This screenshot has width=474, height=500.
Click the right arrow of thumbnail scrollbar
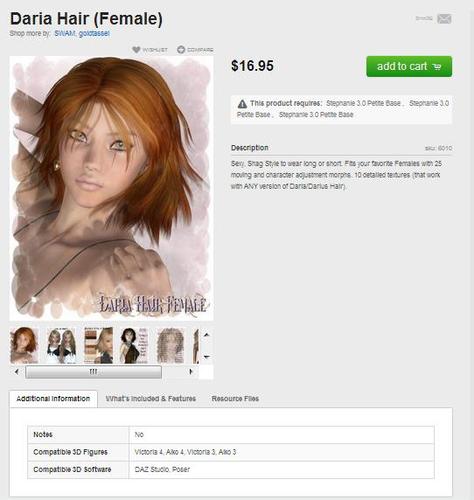(x=191, y=372)
